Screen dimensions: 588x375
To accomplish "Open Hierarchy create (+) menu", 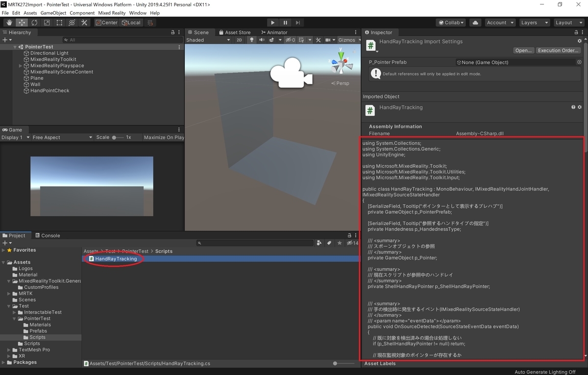I will point(6,40).
